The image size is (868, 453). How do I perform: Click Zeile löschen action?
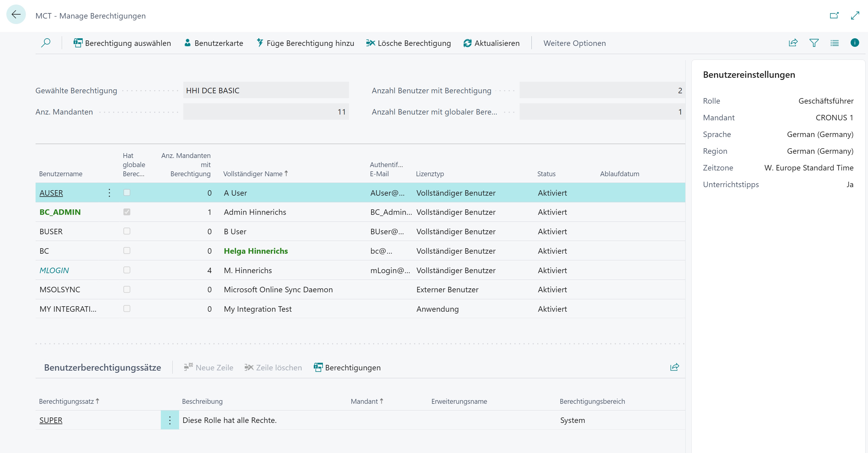tap(273, 367)
